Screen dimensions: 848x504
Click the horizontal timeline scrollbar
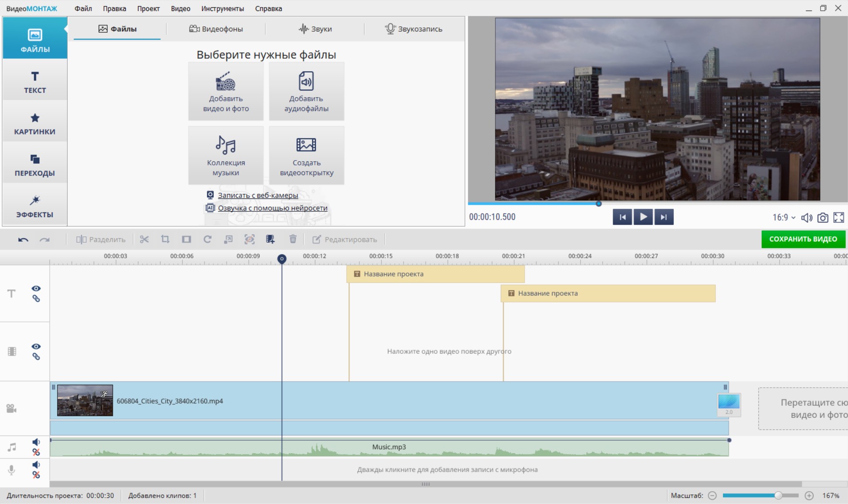tap(426, 484)
